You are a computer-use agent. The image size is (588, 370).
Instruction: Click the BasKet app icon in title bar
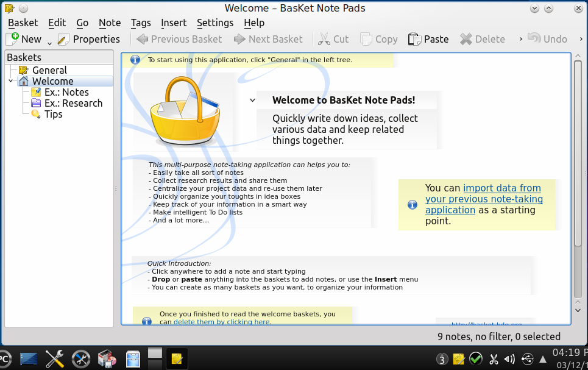9,8
